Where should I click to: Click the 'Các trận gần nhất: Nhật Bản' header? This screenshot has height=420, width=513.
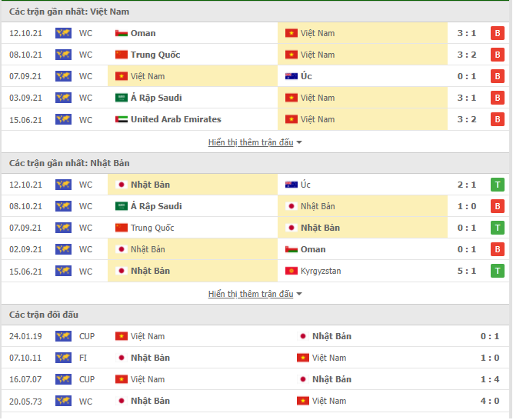pyautogui.click(x=69, y=163)
